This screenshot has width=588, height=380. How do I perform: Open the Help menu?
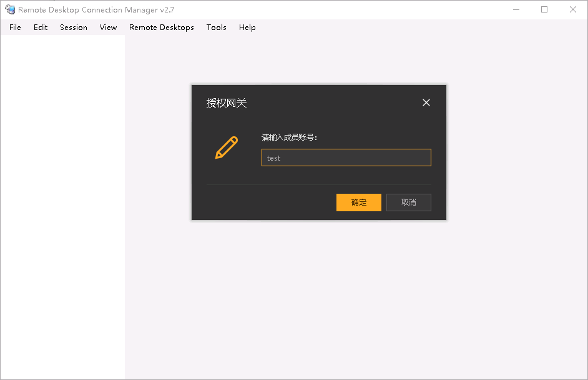(247, 27)
